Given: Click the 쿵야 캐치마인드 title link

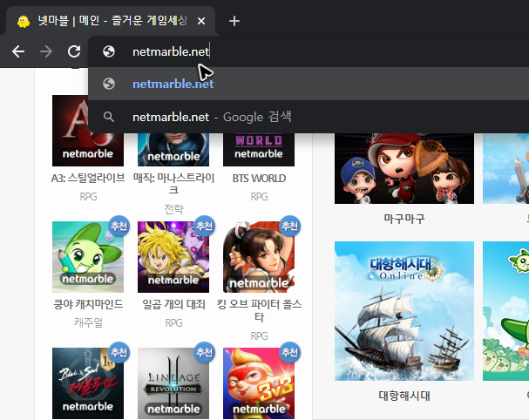Looking at the screenshot, I should [x=88, y=304].
